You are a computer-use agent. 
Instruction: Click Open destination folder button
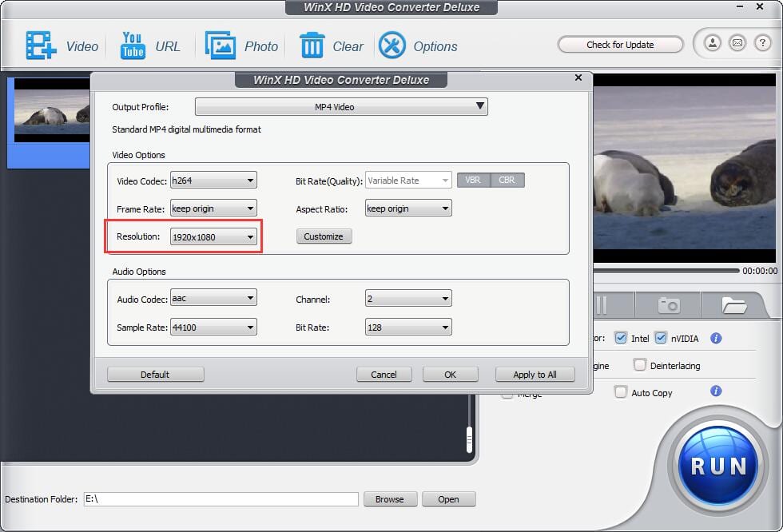448,499
